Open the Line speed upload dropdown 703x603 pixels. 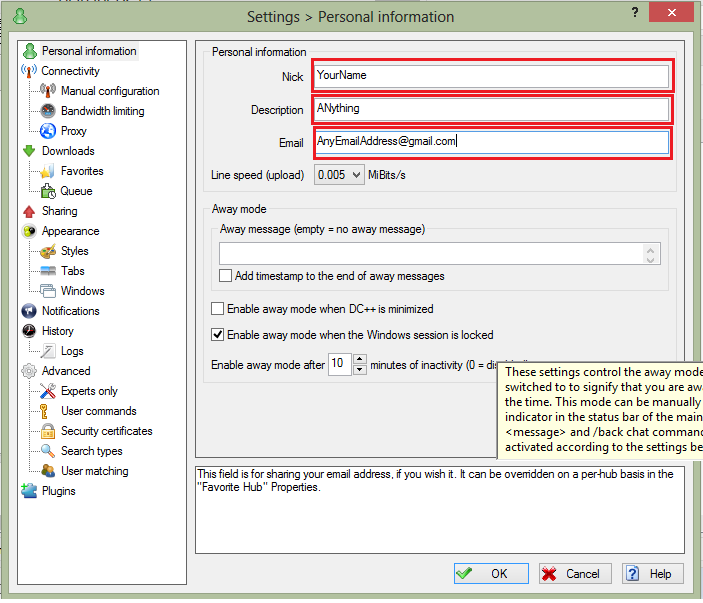point(339,175)
